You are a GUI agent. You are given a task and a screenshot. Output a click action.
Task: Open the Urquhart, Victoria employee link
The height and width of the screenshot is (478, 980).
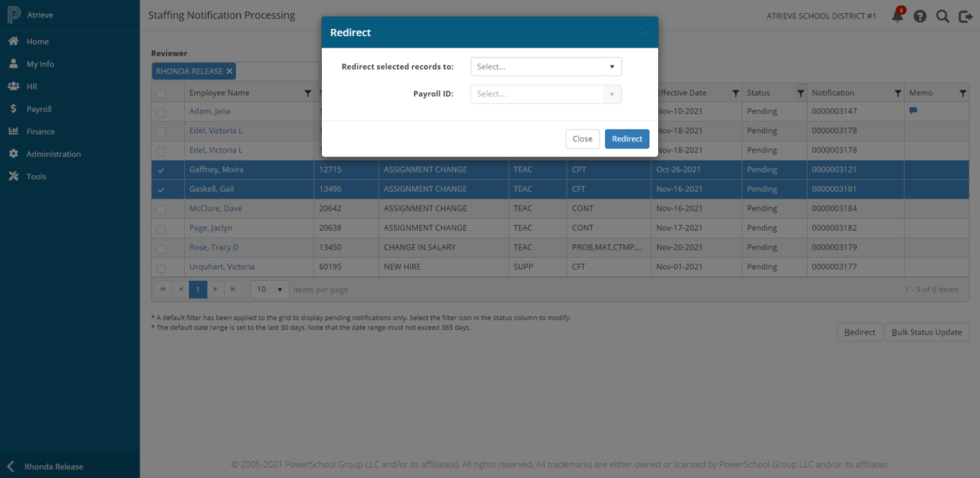point(222,267)
